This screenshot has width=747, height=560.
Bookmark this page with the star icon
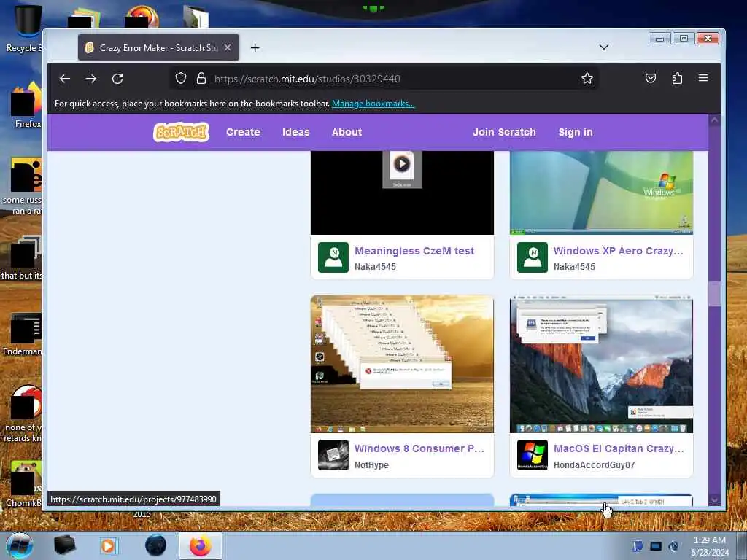pos(587,78)
